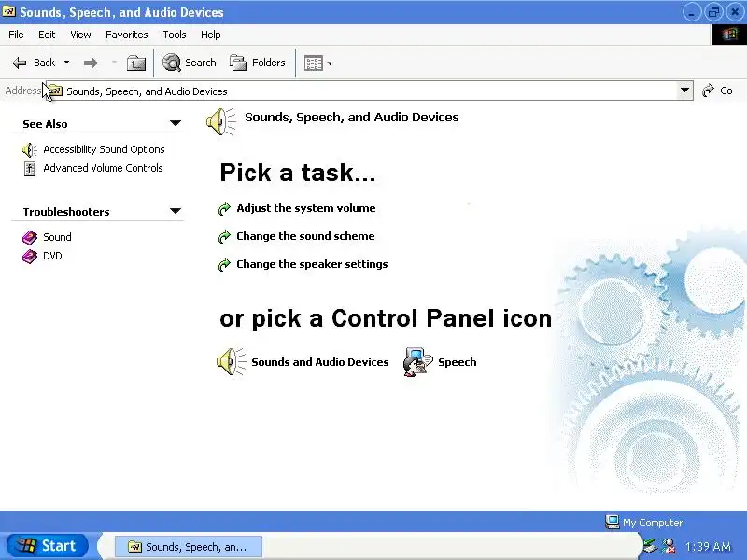Close the Sounds, Speech, and Audio Devices window
Image resolution: width=747 pixels, height=560 pixels.
[735, 12]
